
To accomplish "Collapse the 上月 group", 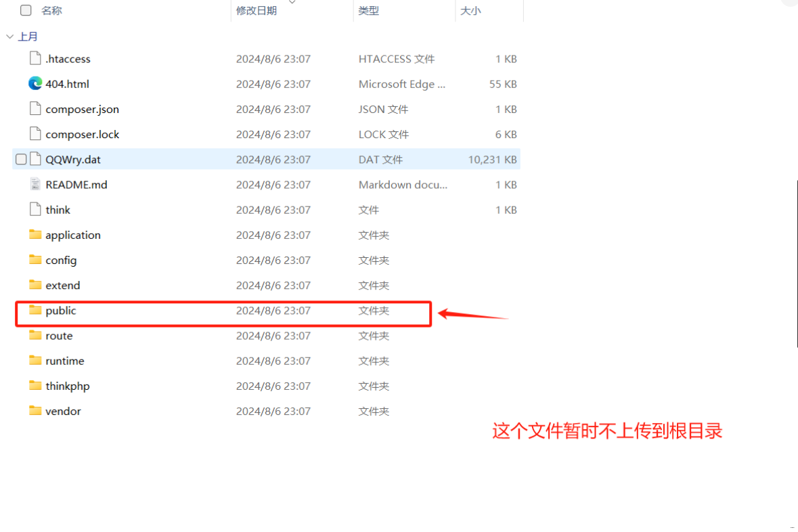I will (x=9, y=37).
